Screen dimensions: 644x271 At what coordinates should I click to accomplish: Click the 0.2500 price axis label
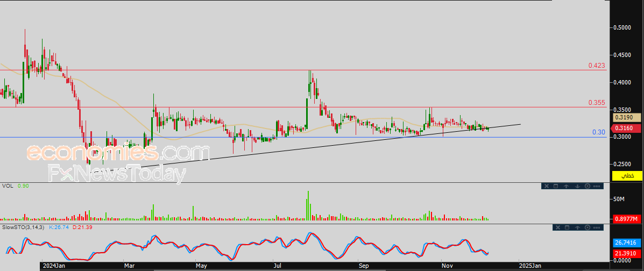coord(622,164)
